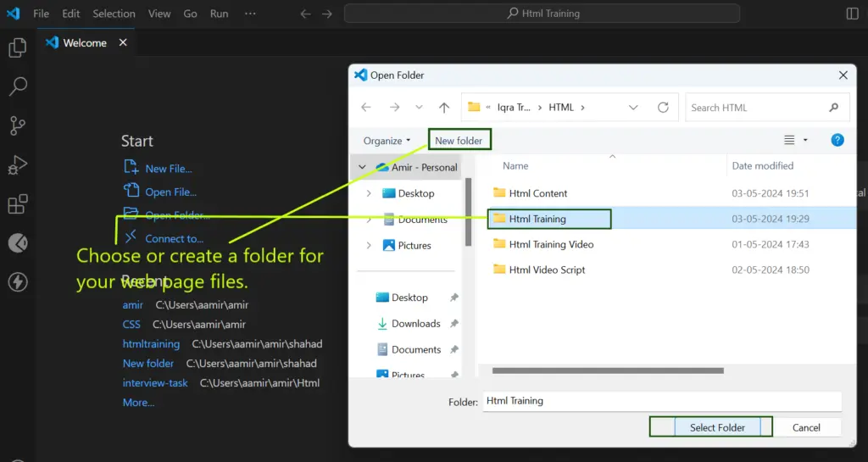Open the help button in dialog
Image resolution: width=868 pixels, height=462 pixels.
click(x=837, y=140)
